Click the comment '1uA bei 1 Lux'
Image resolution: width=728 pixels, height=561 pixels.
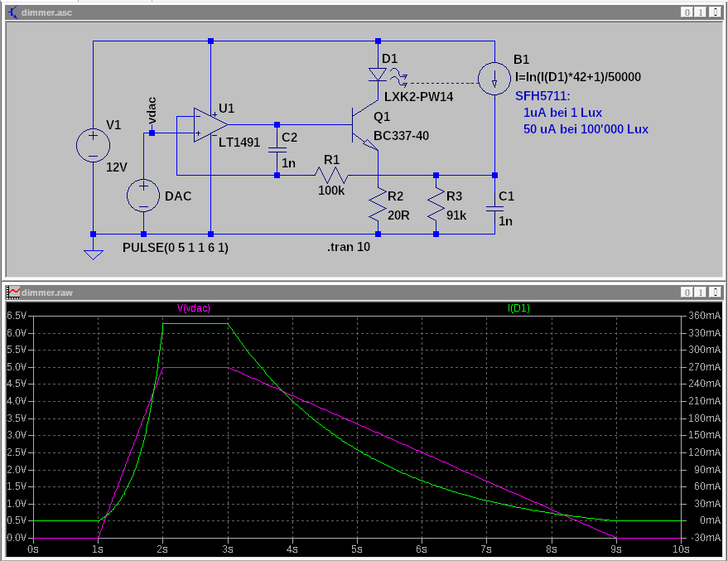(x=562, y=113)
